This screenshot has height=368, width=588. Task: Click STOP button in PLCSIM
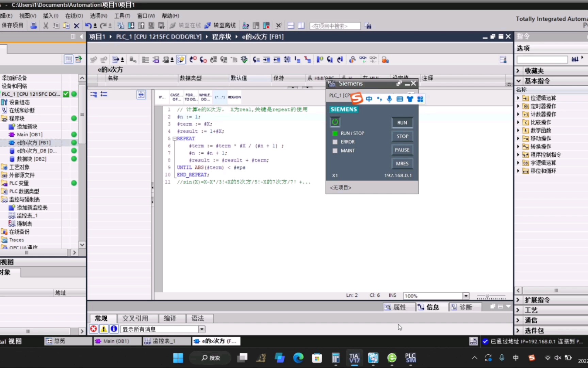[x=402, y=136]
